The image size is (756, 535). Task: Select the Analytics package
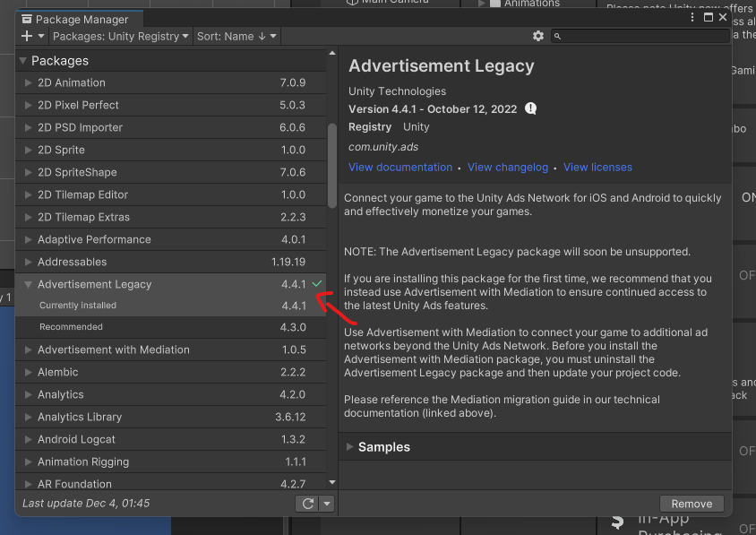pyautogui.click(x=171, y=394)
